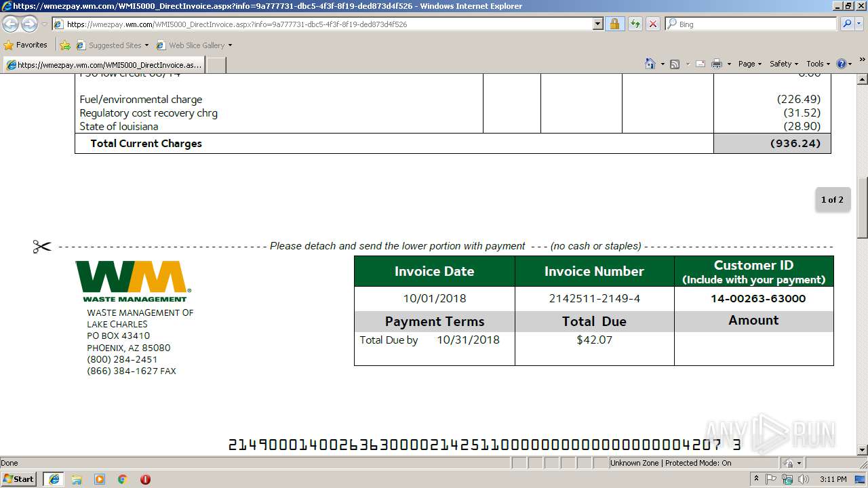The height and width of the screenshot is (488, 868).
Task: Select Customer ID 14-00263-63000
Action: [758, 298]
